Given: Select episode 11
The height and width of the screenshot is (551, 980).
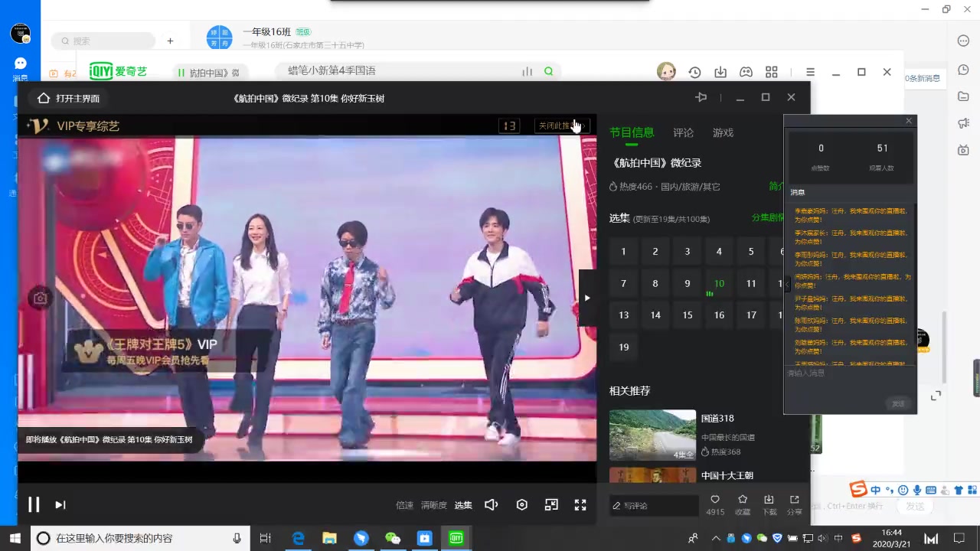Looking at the screenshot, I should pos(751,283).
